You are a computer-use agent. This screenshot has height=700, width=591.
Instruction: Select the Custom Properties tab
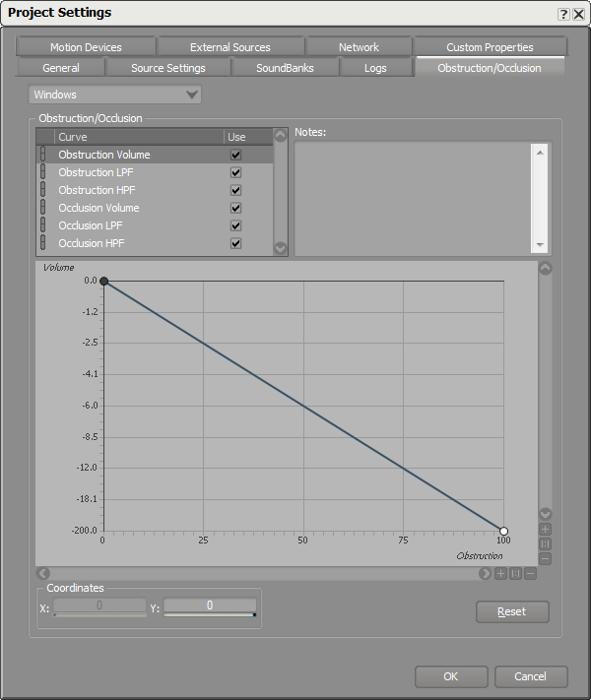click(490, 47)
